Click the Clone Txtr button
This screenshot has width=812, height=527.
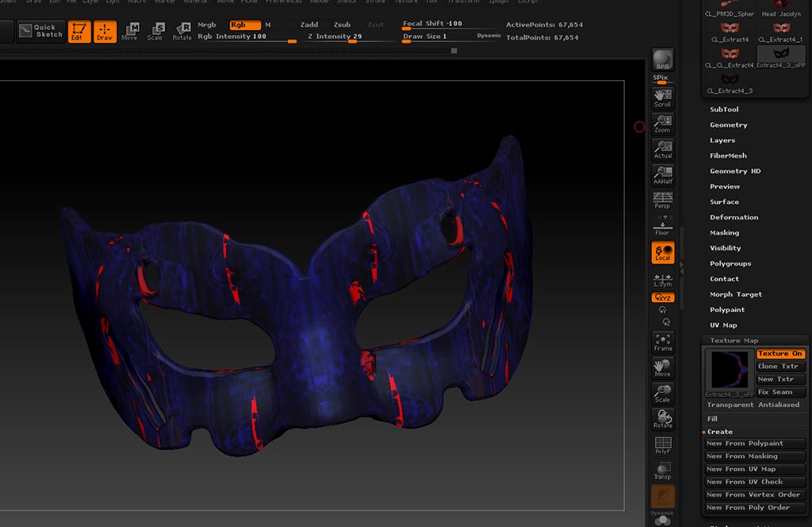point(781,366)
